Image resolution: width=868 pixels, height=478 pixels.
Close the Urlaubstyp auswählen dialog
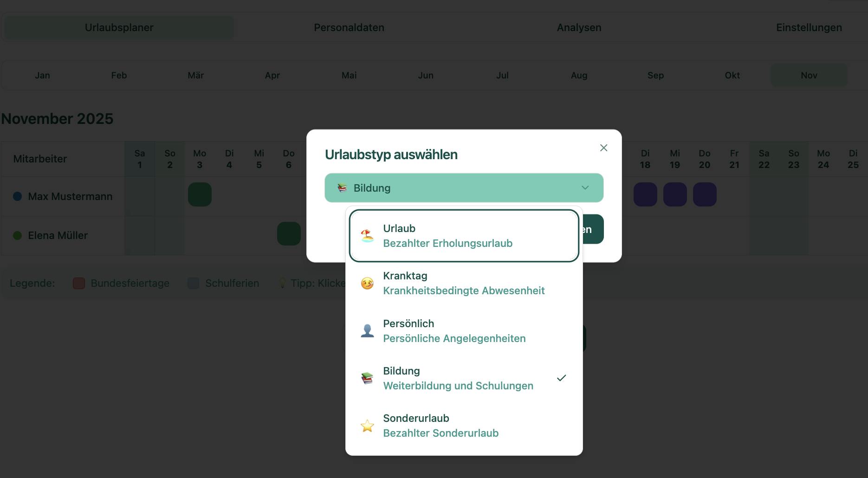click(x=603, y=148)
